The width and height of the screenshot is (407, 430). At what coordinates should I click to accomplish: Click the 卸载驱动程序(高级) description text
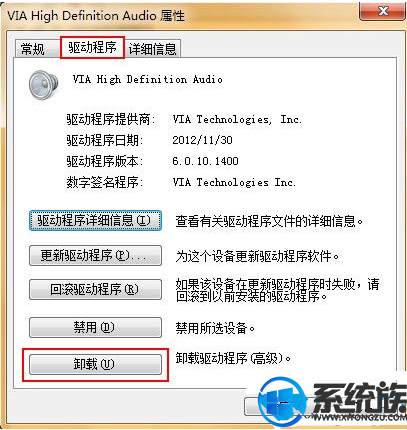click(x=233, y=359)
